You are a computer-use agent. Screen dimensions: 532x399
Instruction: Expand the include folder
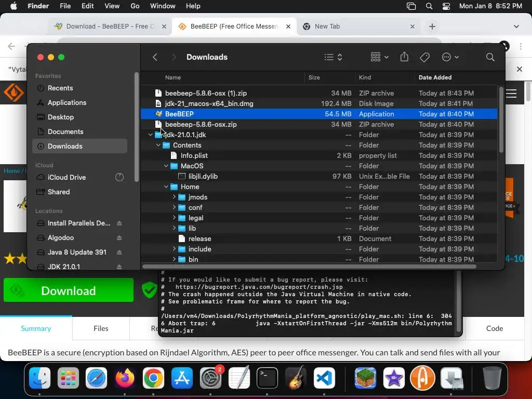point(174,249)
